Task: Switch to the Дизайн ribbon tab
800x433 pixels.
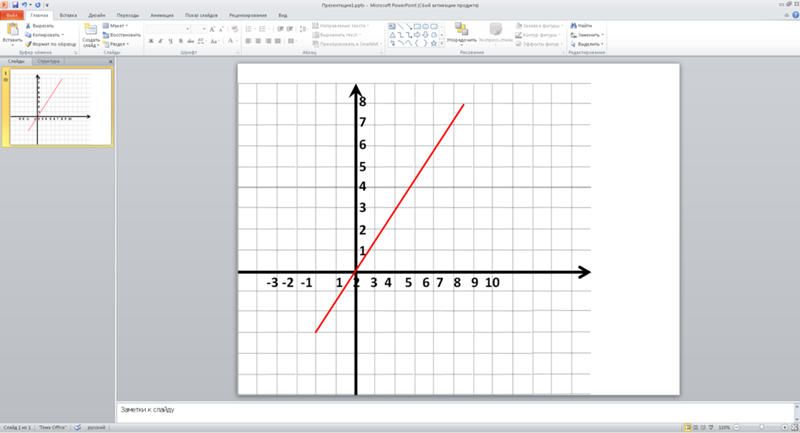Action: pos(97,15)
